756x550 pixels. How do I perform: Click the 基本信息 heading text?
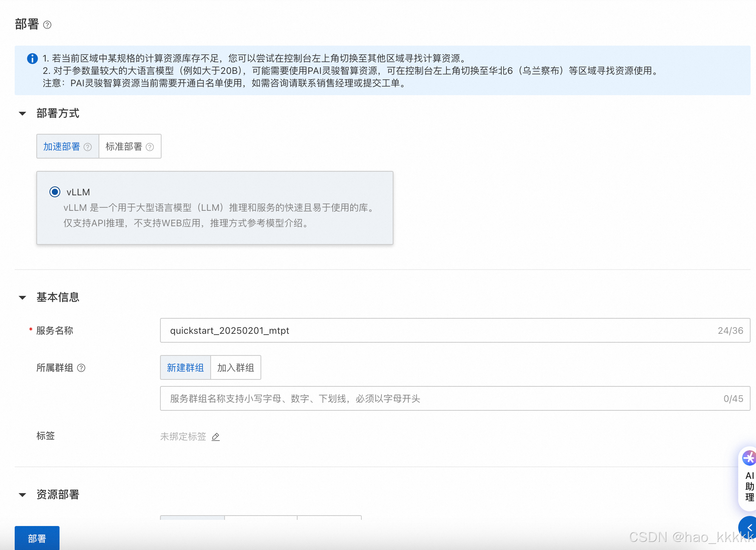58,297
